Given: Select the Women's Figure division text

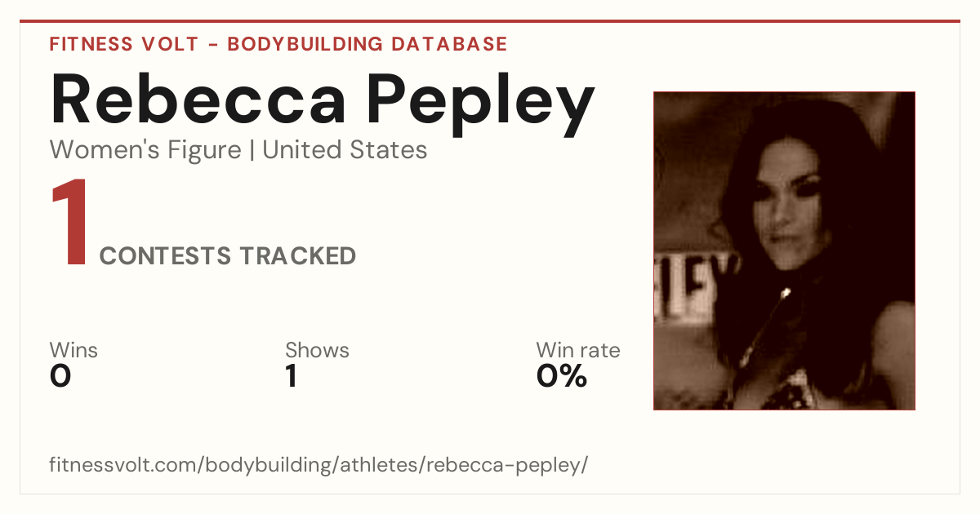Looking at the screenshot, I should tap(145, 150).
